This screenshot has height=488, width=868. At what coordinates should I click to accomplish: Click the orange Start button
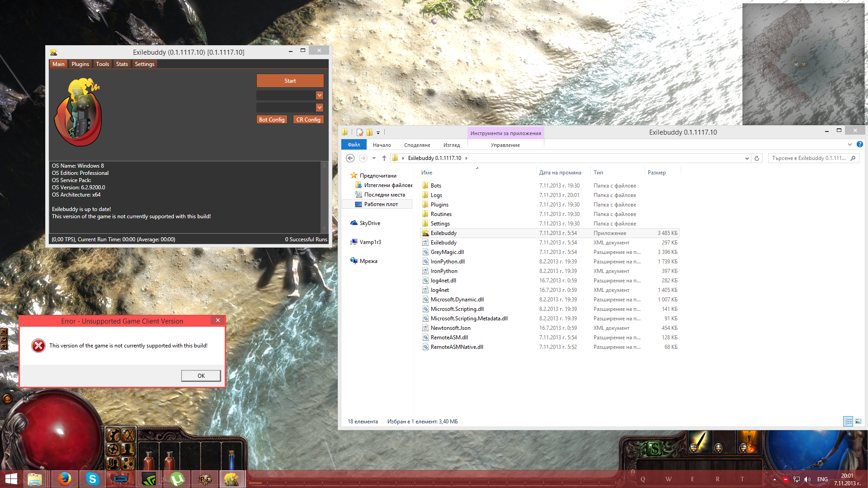(290, 81)
